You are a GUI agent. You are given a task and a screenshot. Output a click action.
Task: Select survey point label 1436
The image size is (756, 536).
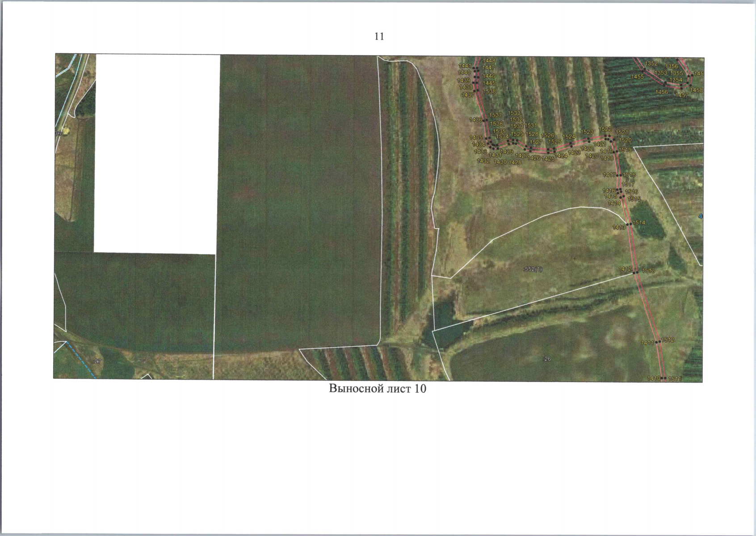(475, 120)
